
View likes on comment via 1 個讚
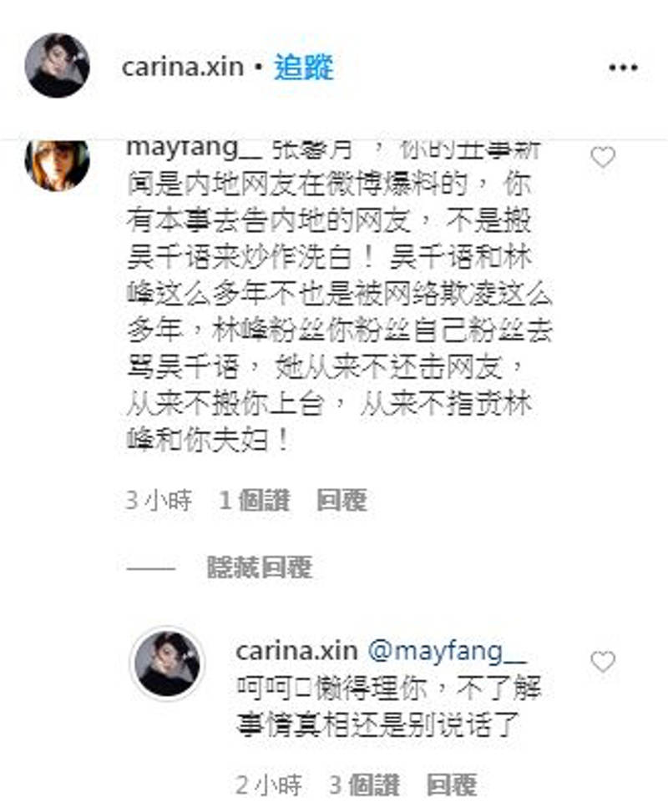(x=254, y=500)
